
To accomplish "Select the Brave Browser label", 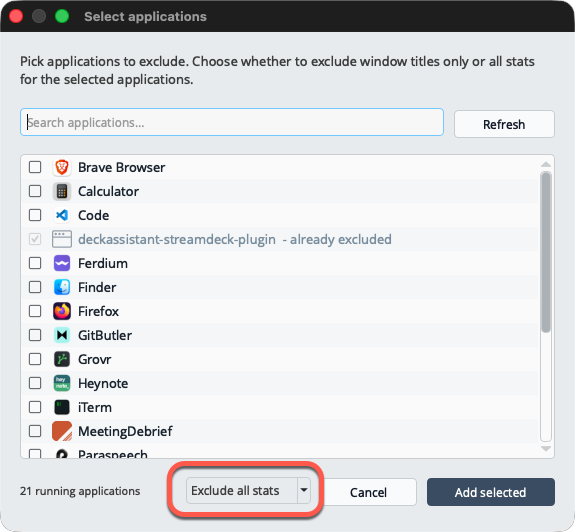I will coord(121,168).
